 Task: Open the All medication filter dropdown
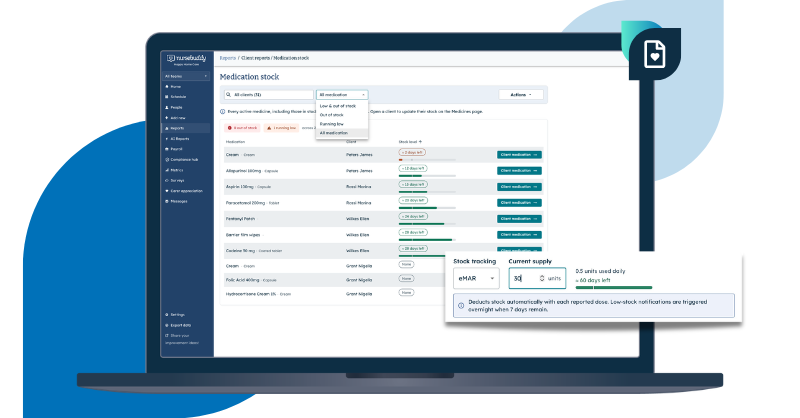point(342,95)
